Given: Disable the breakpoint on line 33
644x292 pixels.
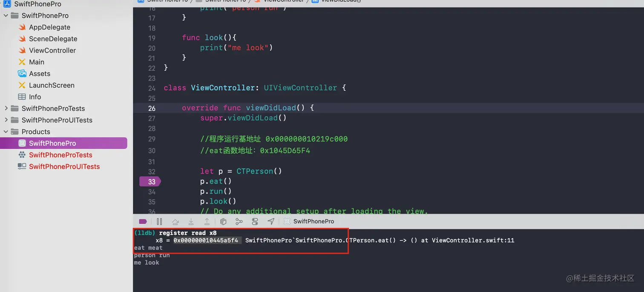Looking at the screenshot, I should [149, 182].
